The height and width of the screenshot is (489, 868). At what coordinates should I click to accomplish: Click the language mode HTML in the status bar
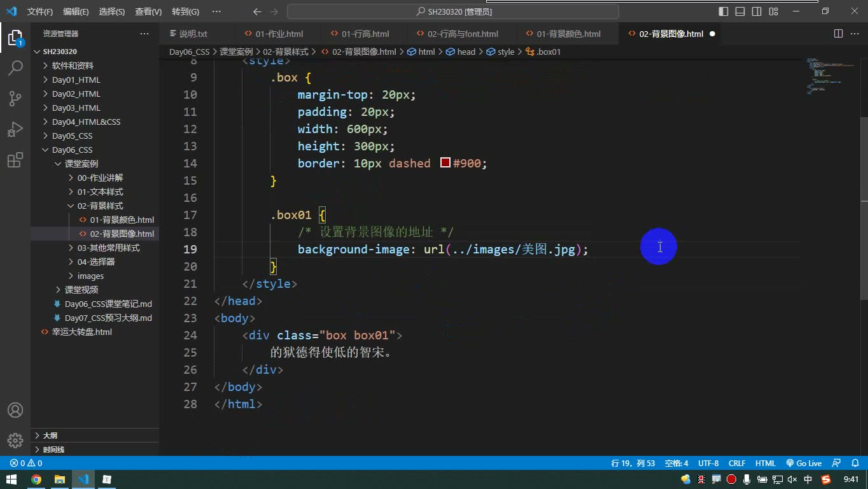[x=766, y=464]
